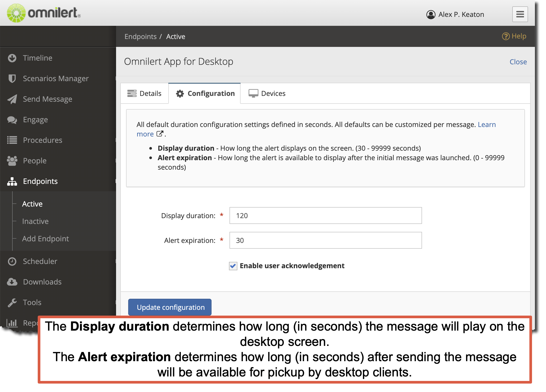546x392 pixels.
Task: Click the Configuration gear icon
Action: (180, 94)
